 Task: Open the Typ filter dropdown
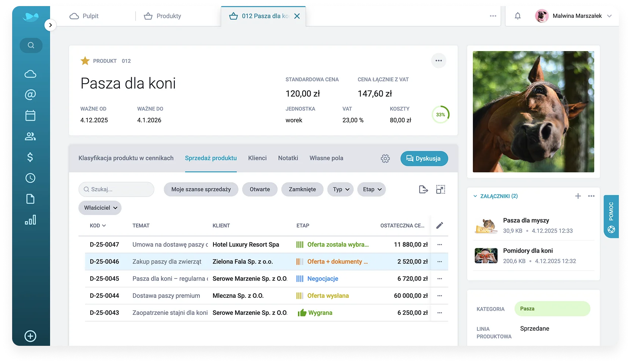click(x=341, y=189)
